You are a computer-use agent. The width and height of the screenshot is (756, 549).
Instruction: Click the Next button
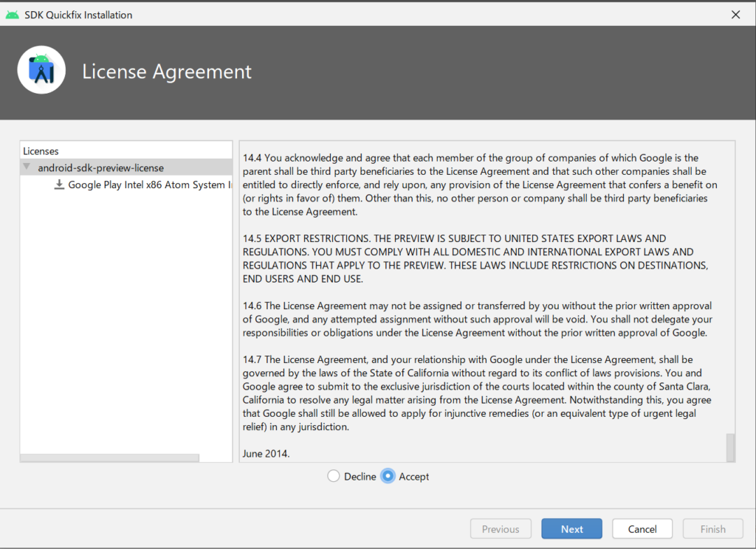571,529
